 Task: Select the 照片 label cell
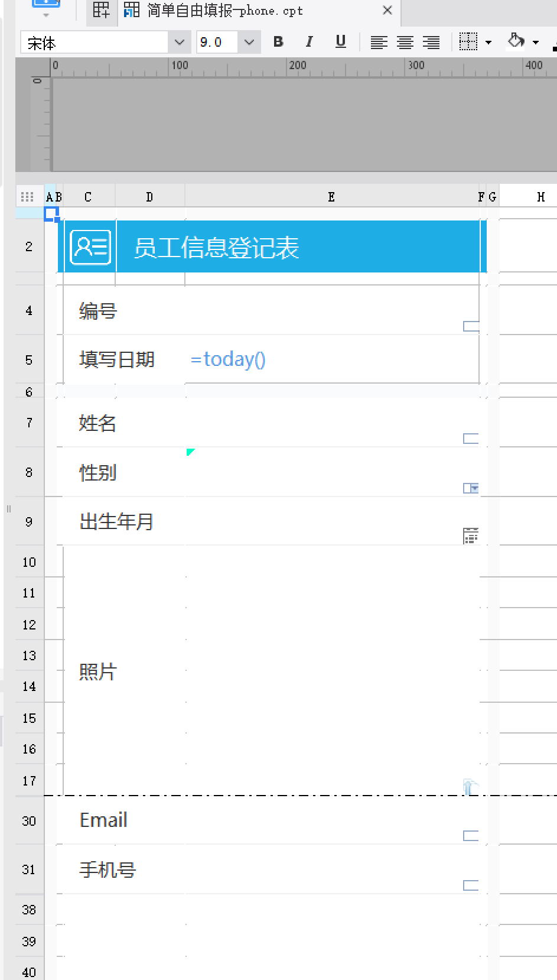[124, 671]
